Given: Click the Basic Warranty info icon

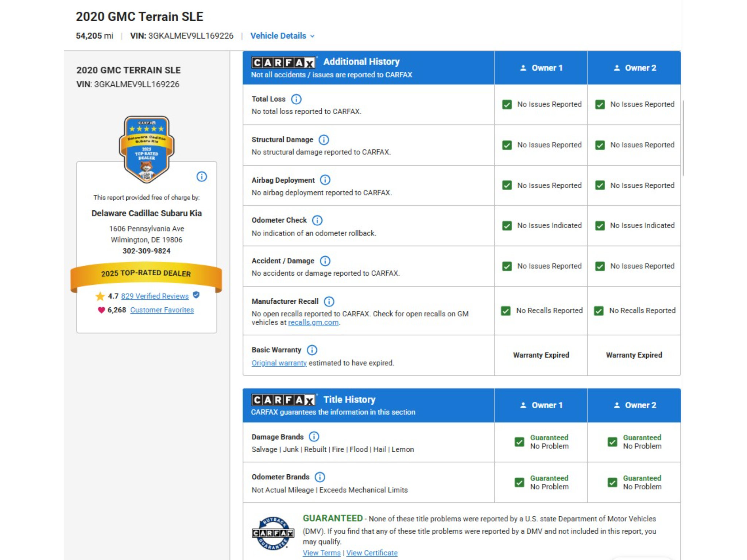Looking at the screenshot, I should [312, 350].
